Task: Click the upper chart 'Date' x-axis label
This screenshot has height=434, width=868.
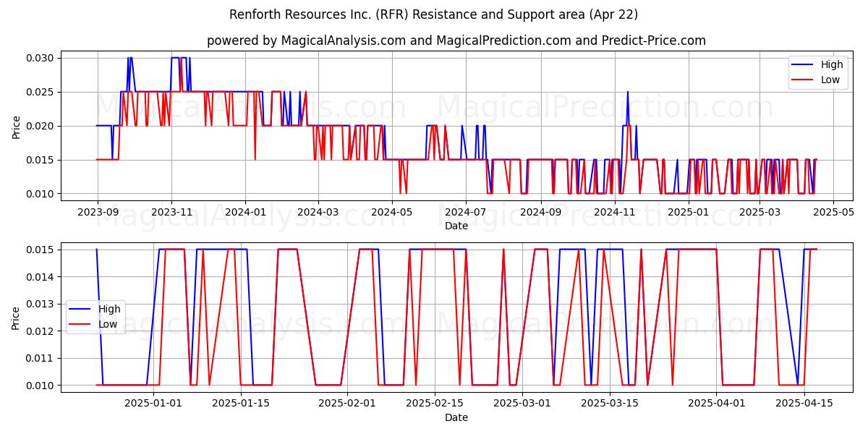Action: click(456, 226)
